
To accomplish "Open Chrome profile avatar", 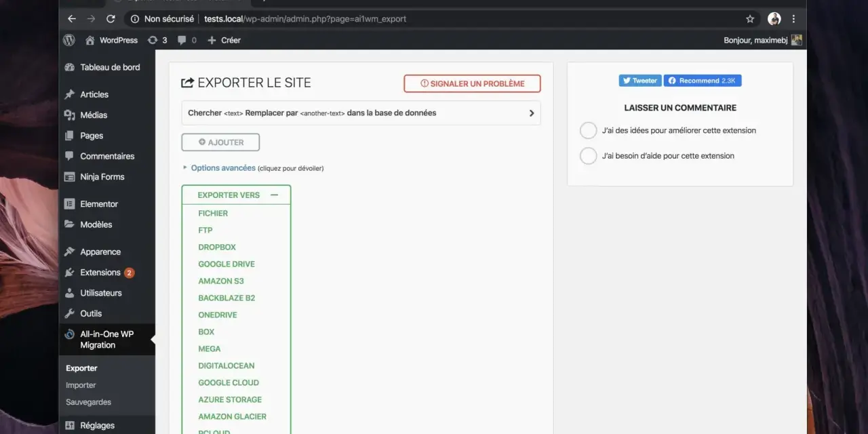I will [774, 19].
